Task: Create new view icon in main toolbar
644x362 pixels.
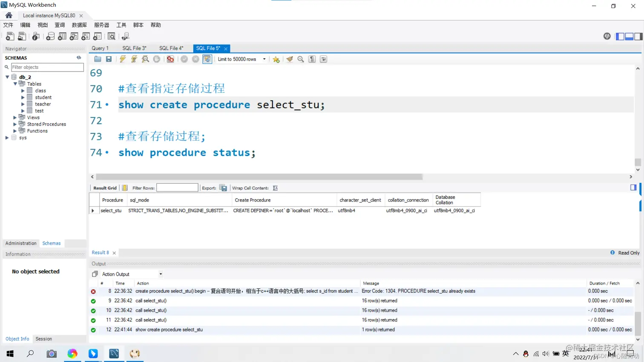Action: click(x=74, y=37)
